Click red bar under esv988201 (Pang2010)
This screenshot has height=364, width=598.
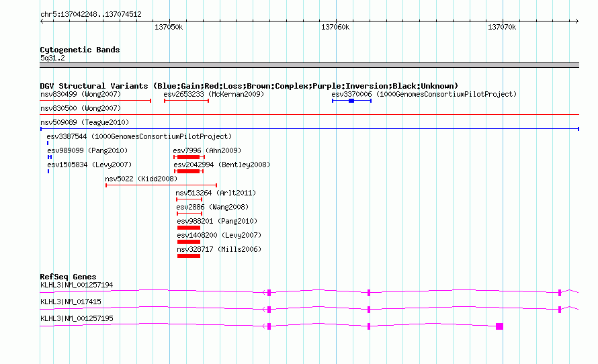click(x=189, y=228)
